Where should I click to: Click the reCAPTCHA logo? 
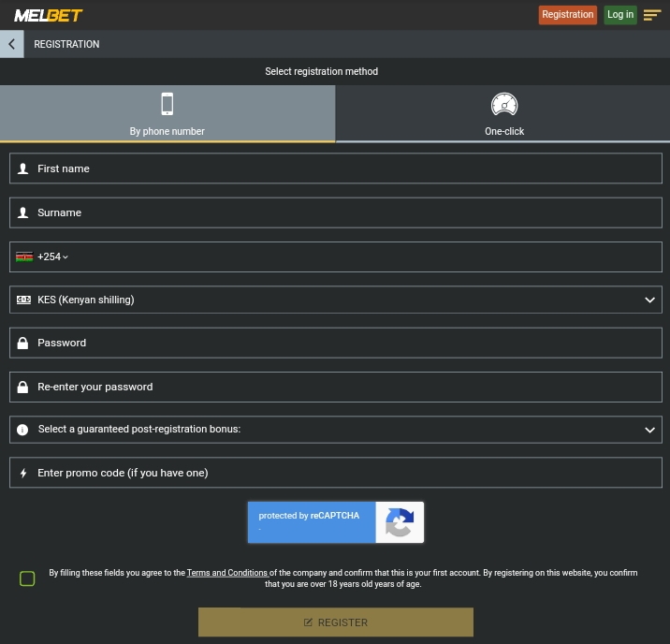point(400,522)
